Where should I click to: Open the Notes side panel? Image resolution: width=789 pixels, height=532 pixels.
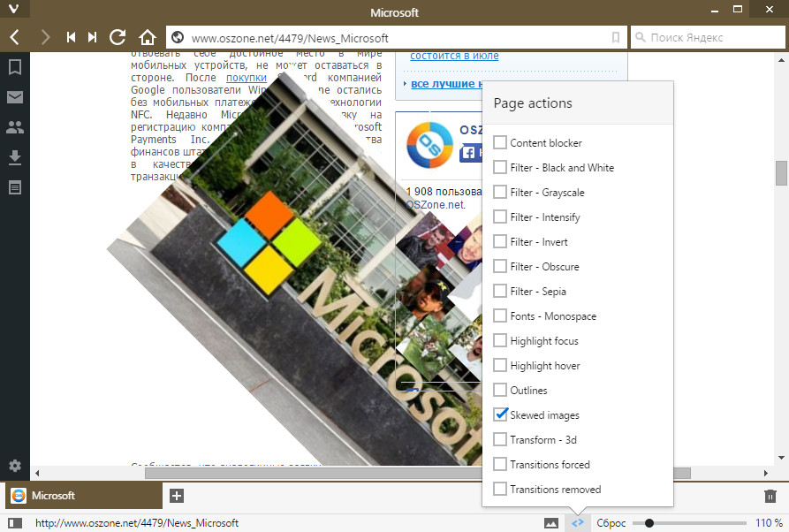15,187
